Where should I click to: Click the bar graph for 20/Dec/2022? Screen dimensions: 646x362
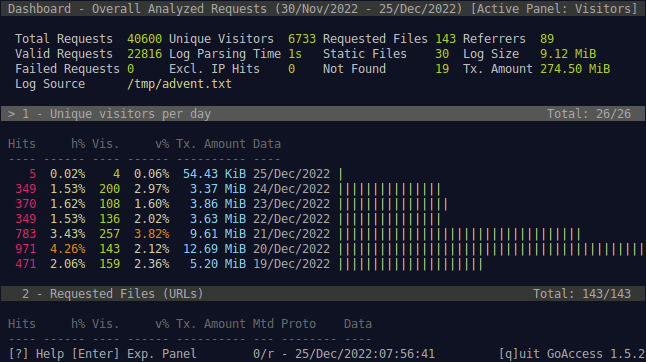491,249
